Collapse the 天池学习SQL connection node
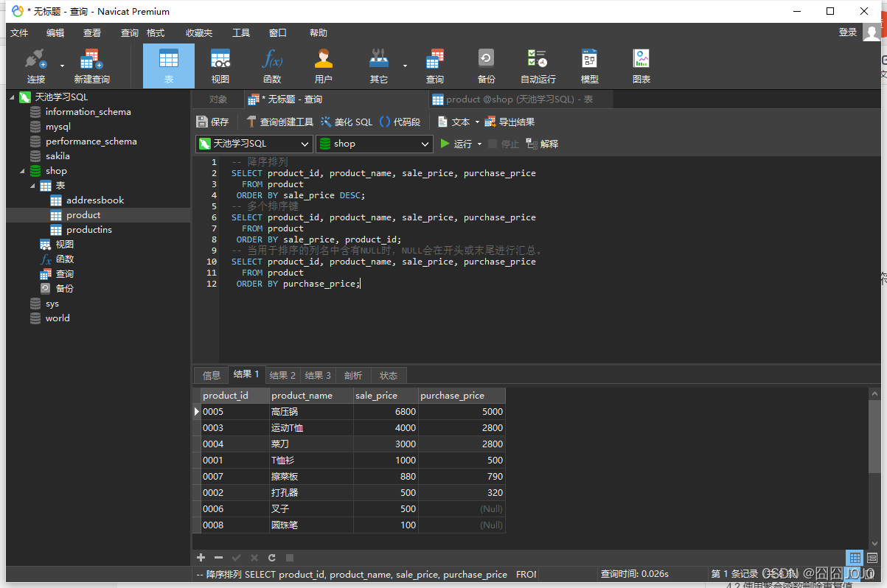This screenshot has height=588, width=887. 12,97
